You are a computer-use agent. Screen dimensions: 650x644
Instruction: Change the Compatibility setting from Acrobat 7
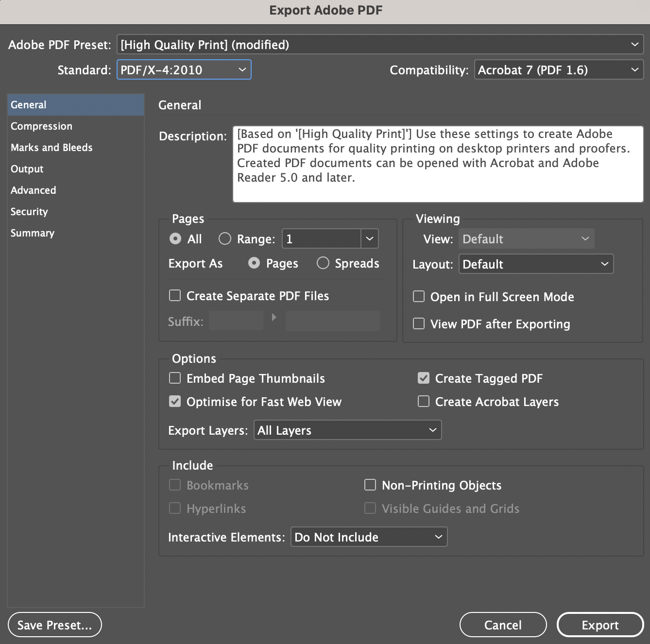(x=558, y=69)
